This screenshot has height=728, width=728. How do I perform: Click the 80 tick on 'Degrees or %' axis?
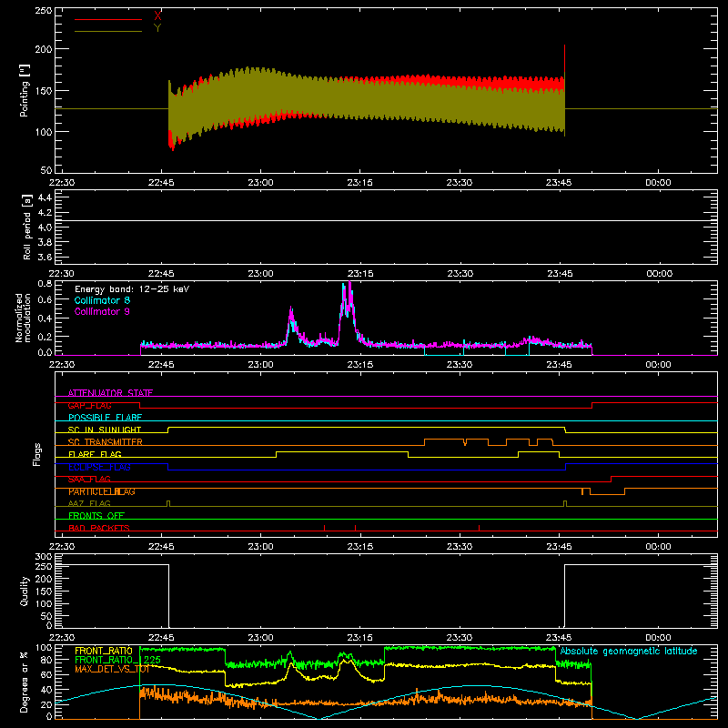(46, 659)
